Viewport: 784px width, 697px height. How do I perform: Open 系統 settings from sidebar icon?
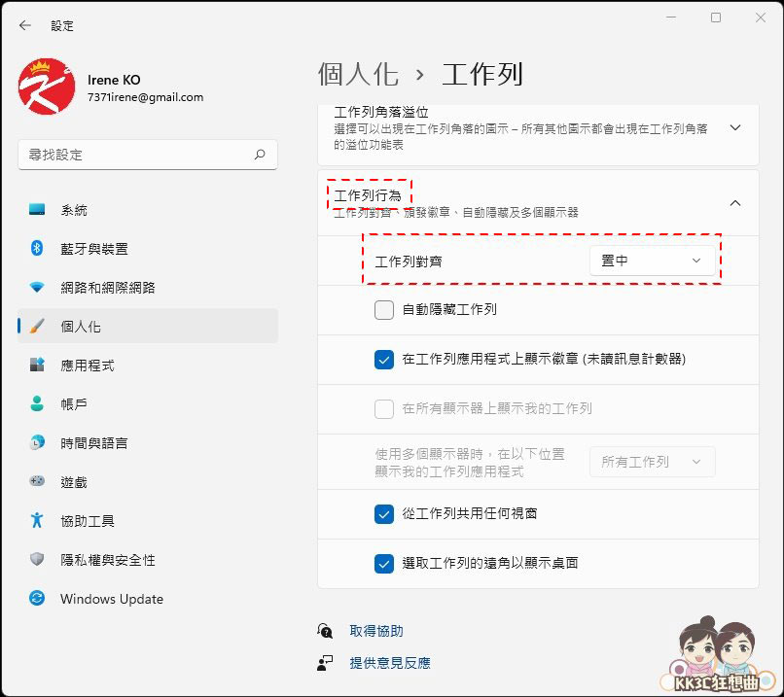coord(37,210)
